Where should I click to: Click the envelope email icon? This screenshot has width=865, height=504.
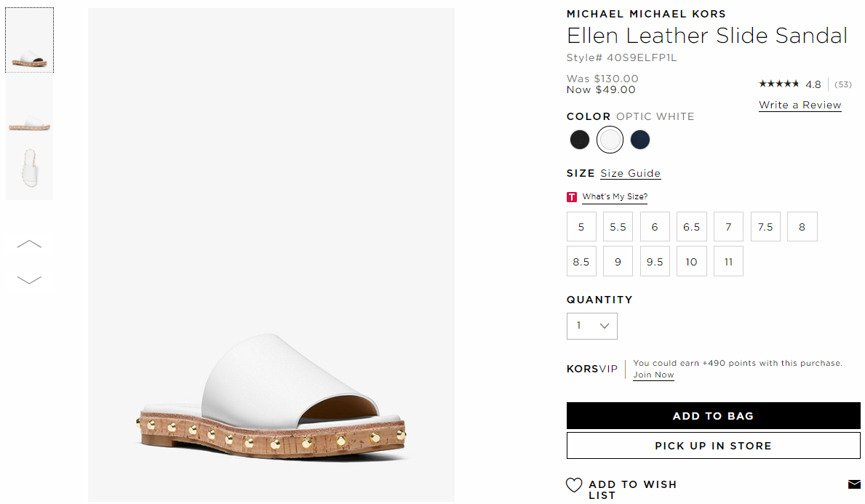tap(854, 484)
